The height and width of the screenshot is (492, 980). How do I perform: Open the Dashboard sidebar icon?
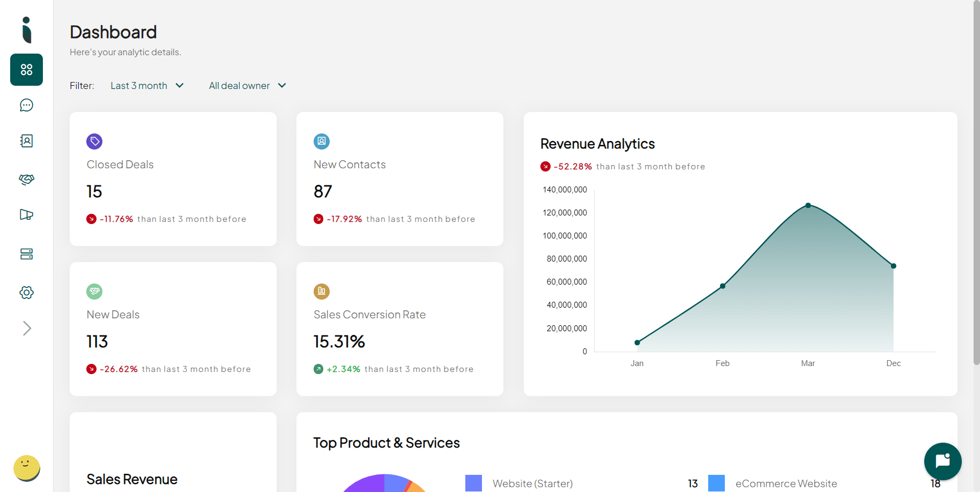(x=26, y=70)
